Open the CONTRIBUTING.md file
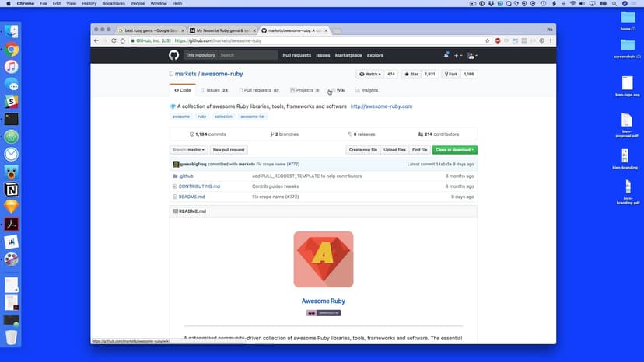This screenshot has height=362, width=644. [x=199, y=186]
